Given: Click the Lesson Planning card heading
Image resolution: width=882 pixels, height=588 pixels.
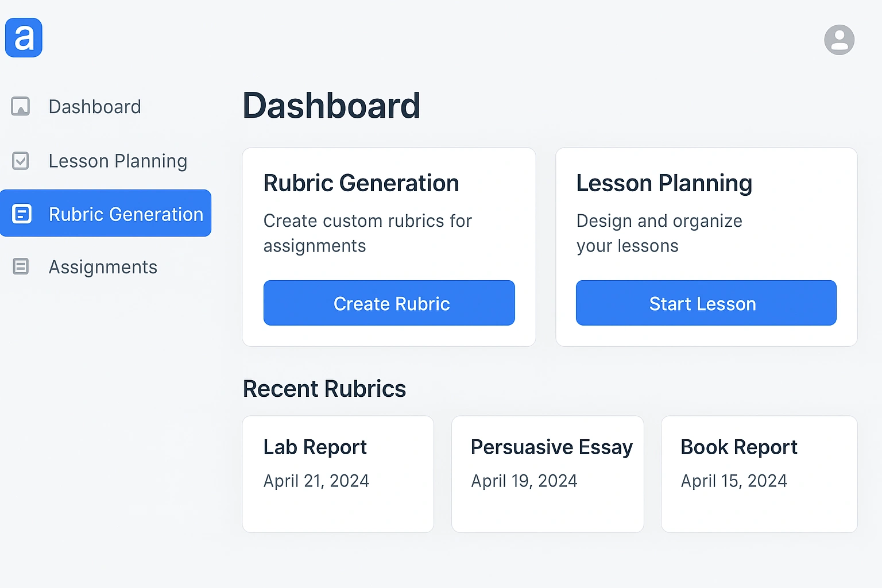Looking at the screenshot, I should tap(664, 183).
